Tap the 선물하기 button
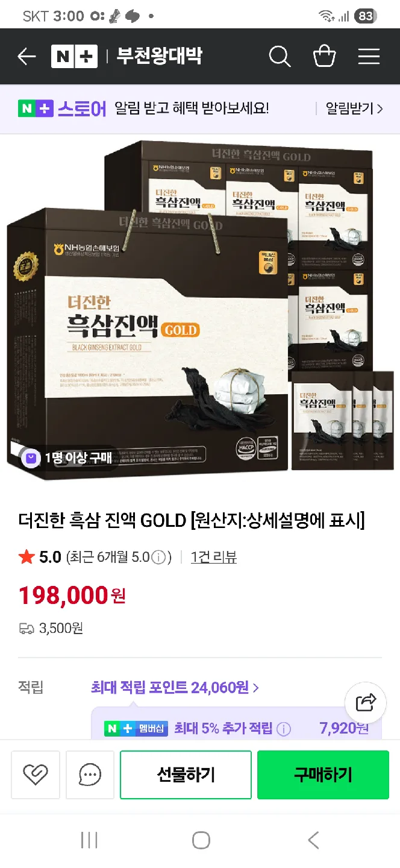The width and height of the screenshot is (400, 868). 186,775
